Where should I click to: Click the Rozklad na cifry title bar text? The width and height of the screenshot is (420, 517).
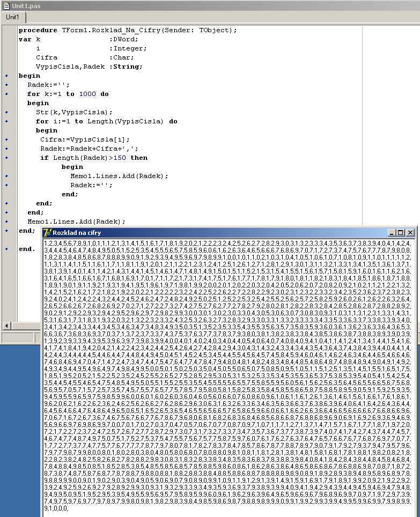[x=77, y=233]
